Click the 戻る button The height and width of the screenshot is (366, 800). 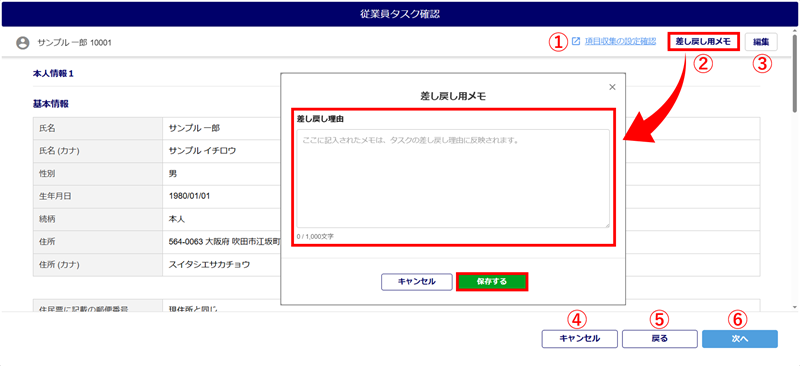pos(660,339)
